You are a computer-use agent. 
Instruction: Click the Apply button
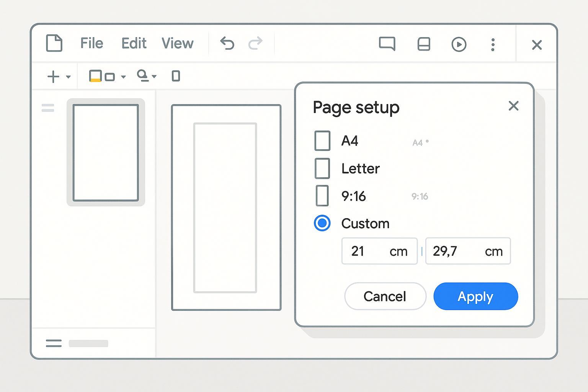tap(475, 296)
